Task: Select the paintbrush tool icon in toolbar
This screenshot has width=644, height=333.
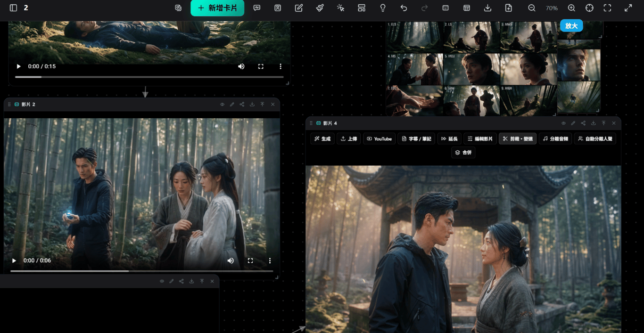Action: (x=320, y=8)
